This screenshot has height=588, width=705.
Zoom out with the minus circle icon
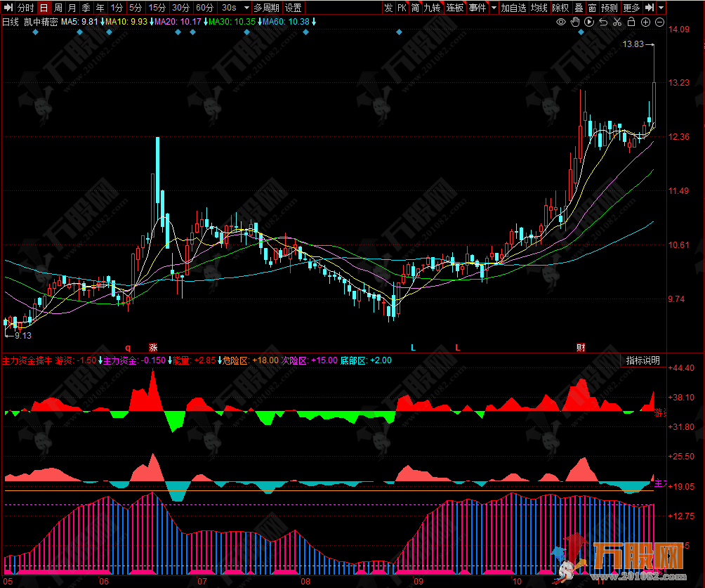tap(659, 22)
